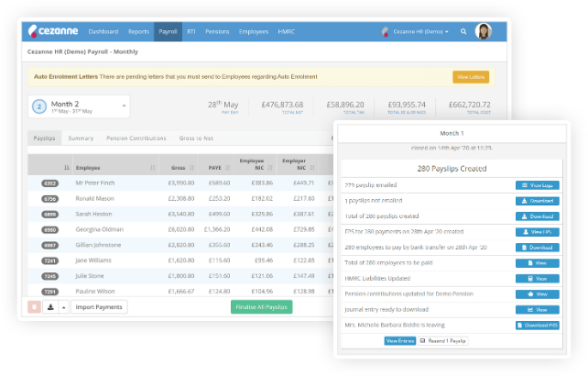Viewport: 588px width, 376px height.
Task: Click the pink delete trash button
Action: [34, 307]
